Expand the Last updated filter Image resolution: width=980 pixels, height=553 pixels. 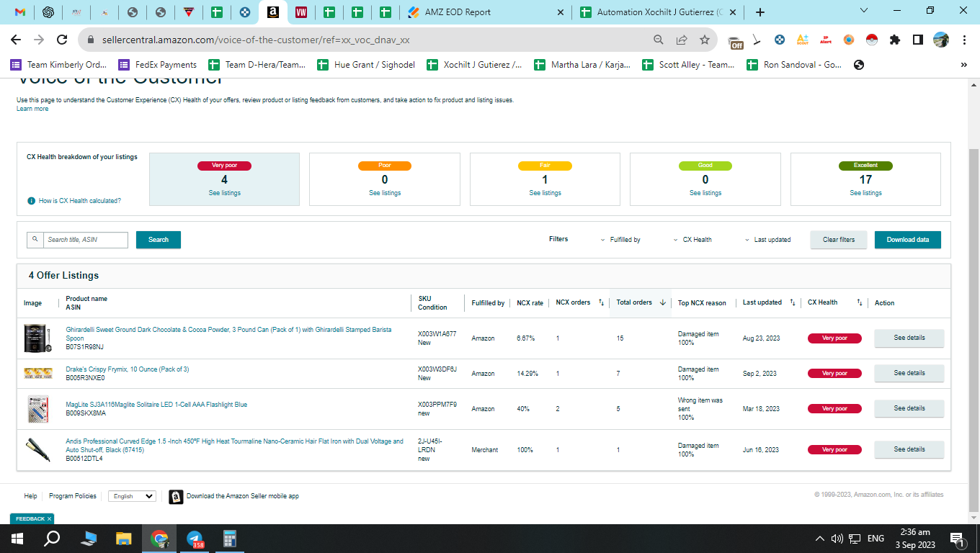pyautogui.click(x=767, y=240)
